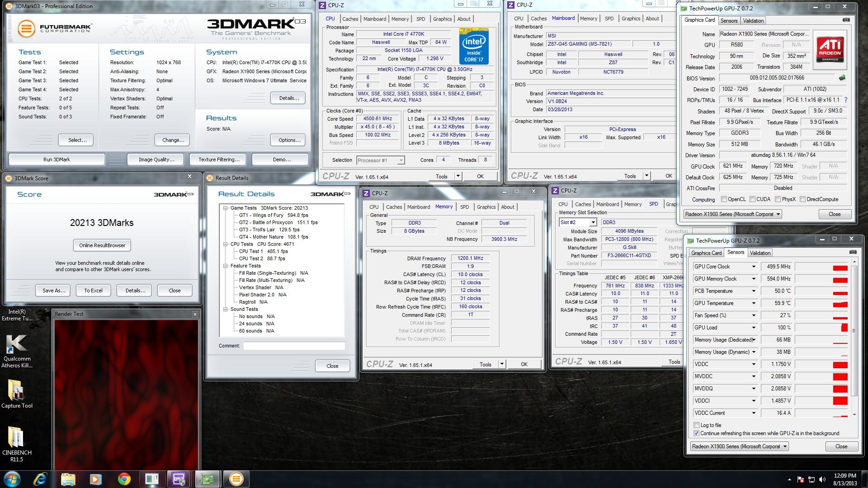
Task: Open the GPU selector dropdown in GPU-Z Graphics Card window
Action: 778,214
